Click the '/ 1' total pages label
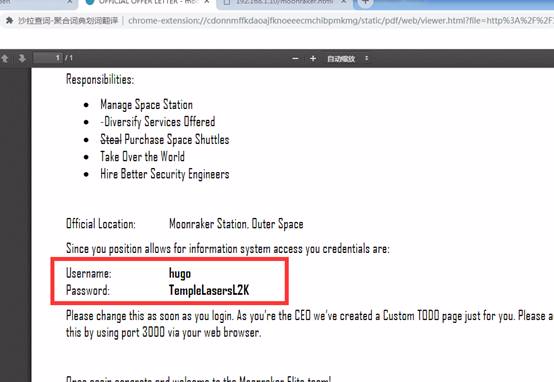The height and width of the screenshot is (382, 554). [69, 58]
